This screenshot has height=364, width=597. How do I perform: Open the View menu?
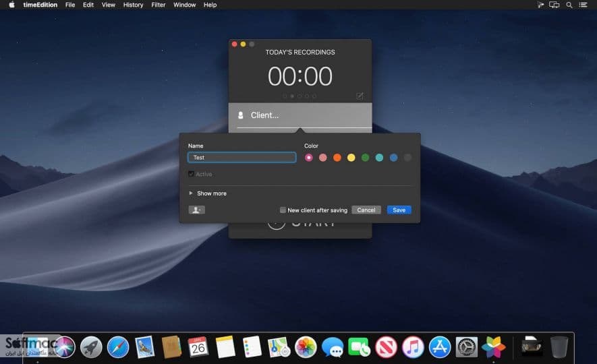click(108, 5)
